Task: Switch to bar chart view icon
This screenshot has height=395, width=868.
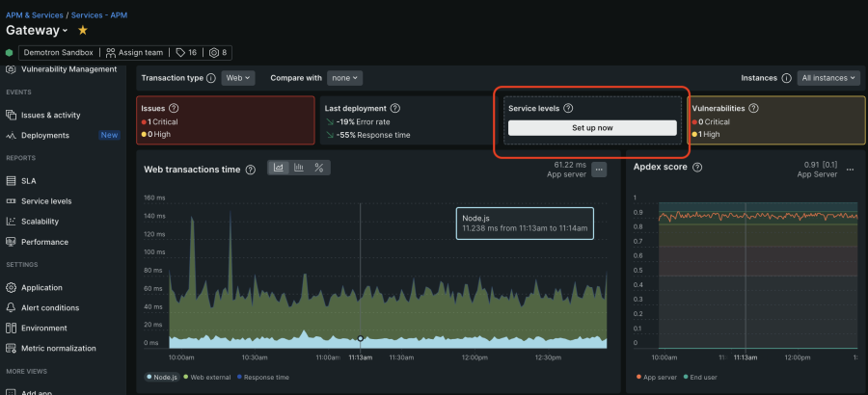Action: (298, 168)
